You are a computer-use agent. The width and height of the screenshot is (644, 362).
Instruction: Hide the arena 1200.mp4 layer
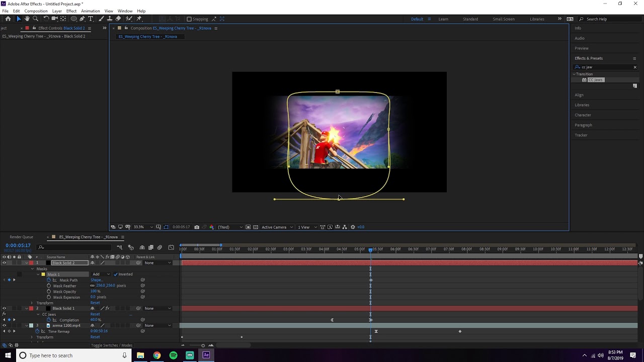point(4,326)
